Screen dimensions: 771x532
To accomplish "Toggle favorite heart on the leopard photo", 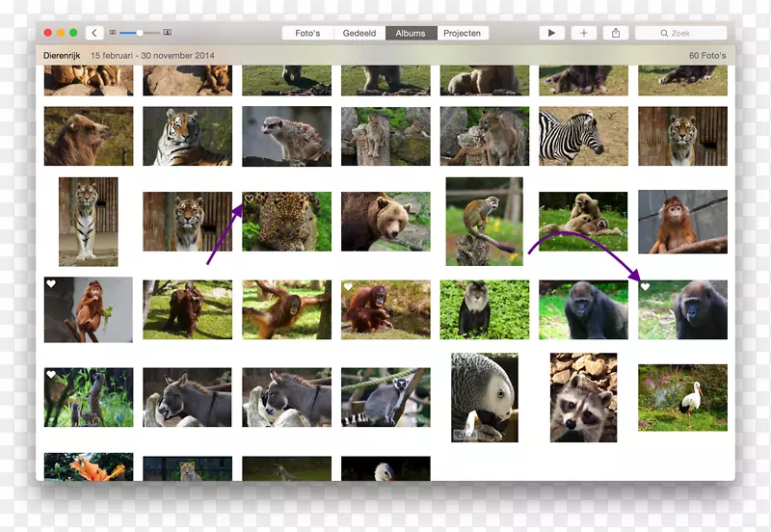I will click(250, 199).
